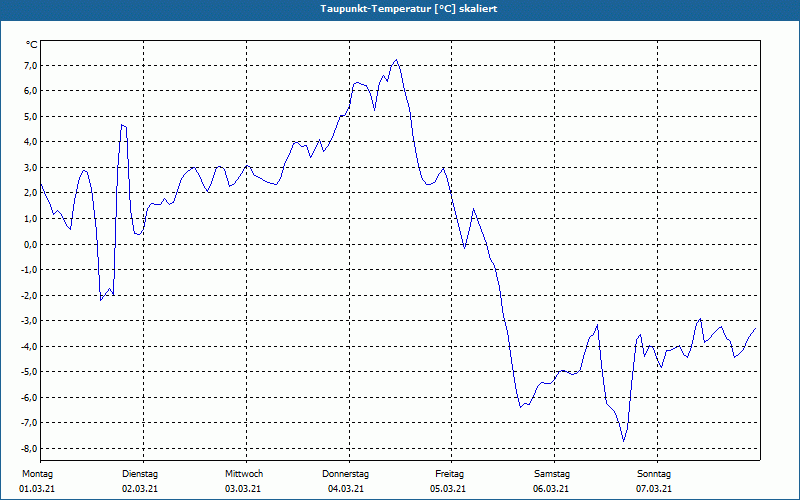Click the Freitag day label
The width and height of the screenshot is (800, 500).
tap(449, 474)
